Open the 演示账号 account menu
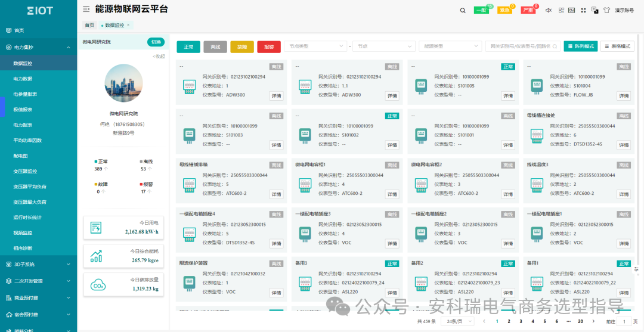The image size is (644, 332). [x=624, y=11]
